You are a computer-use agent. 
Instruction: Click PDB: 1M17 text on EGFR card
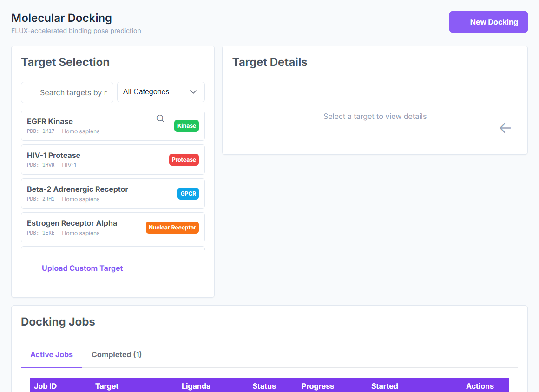41,131
